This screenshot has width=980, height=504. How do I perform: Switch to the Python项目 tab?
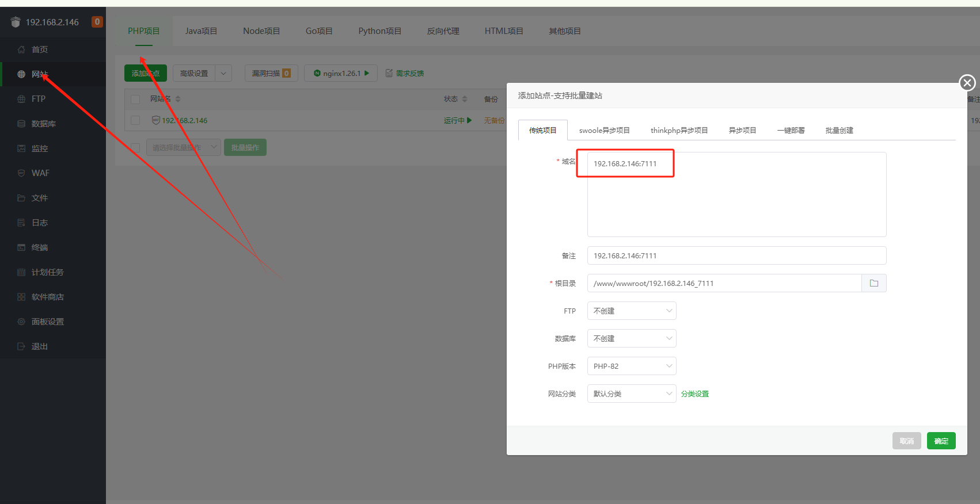pos(380,31)
